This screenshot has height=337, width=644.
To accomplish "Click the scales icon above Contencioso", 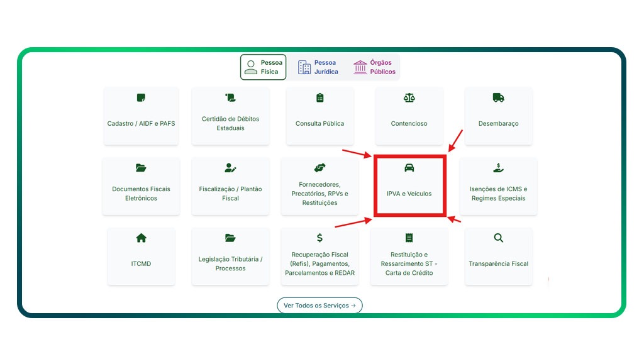I will click(x=409, y=98).
